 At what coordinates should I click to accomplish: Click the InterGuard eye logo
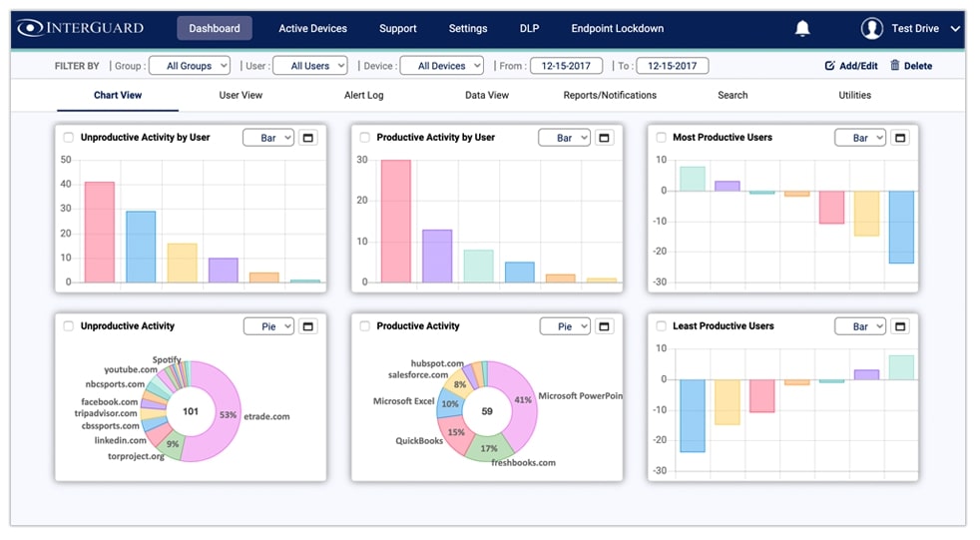[30, 28]
